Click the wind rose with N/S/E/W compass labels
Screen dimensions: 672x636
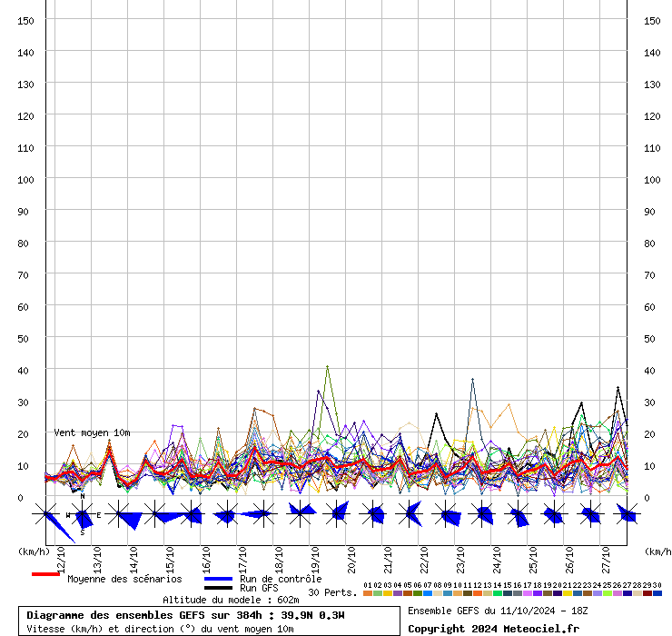pos(83,515)
